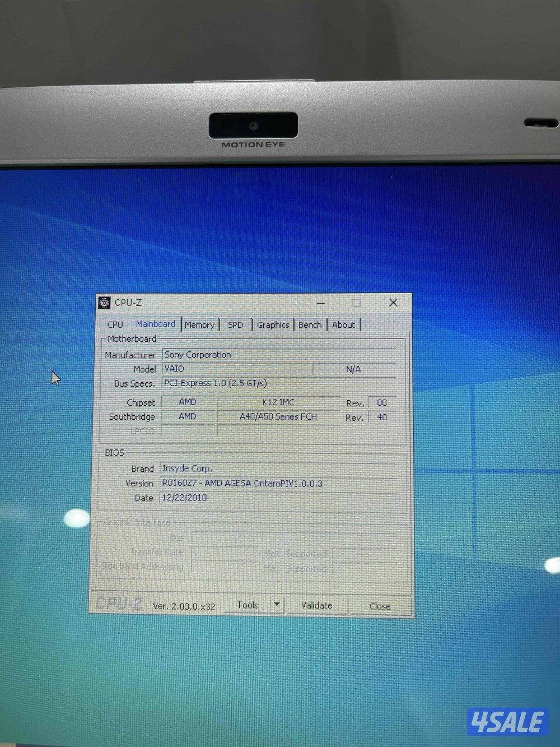Open the About tab
This screenshot has width=560, height=747.
click(343, 324)
